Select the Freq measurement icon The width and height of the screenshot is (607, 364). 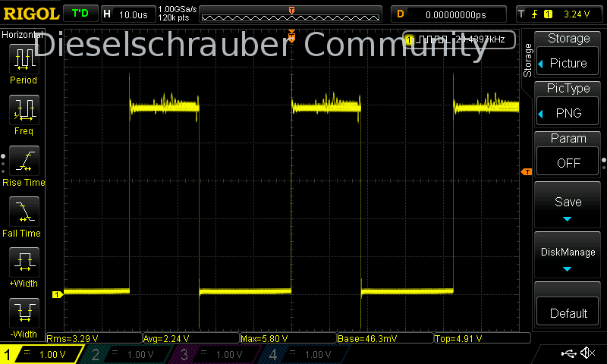click(x=24, y=110)
